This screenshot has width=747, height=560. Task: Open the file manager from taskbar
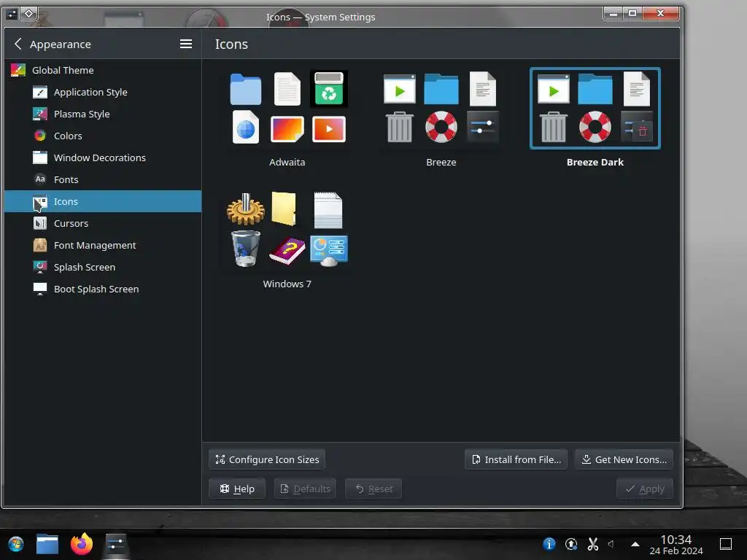pos(47,544)
